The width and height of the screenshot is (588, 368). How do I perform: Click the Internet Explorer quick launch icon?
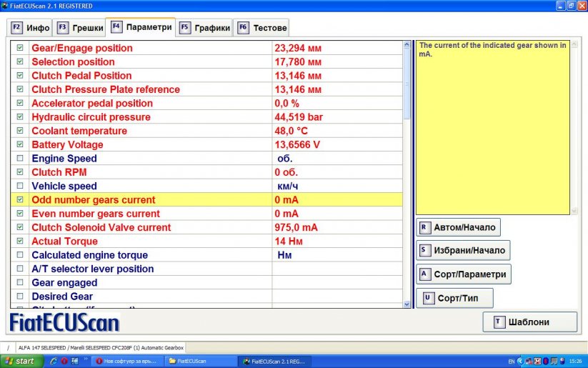pyautogui.click(x=54, y=361)
